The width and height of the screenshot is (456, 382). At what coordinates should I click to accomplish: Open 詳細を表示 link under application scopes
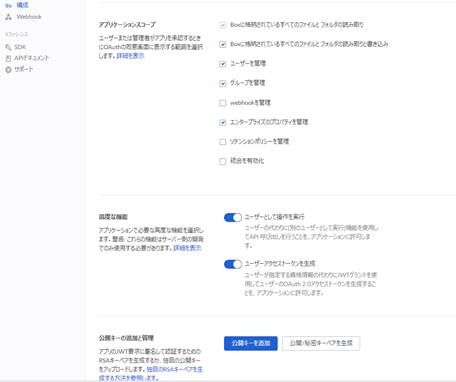point(130,56)
